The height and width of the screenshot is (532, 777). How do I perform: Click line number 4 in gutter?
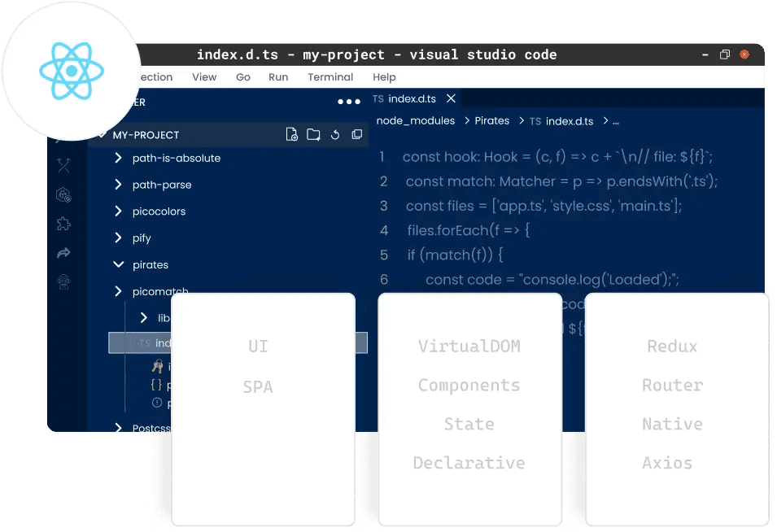pyautogui.click(x=384, y=230)
